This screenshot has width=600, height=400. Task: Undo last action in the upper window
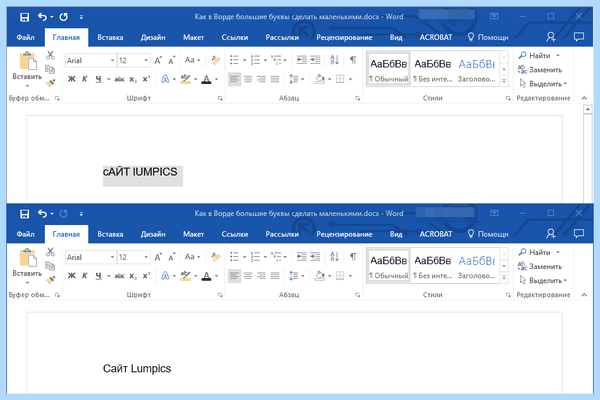tap(42, 17)
